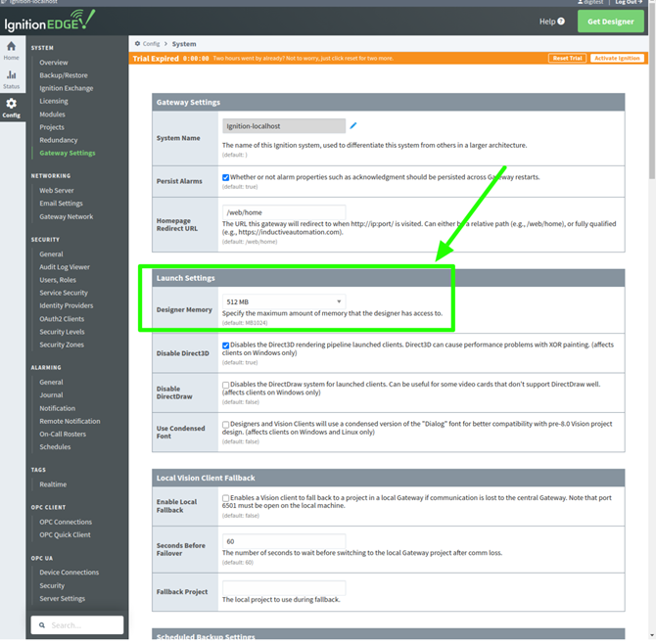Open the Projects page

(52, 127)
